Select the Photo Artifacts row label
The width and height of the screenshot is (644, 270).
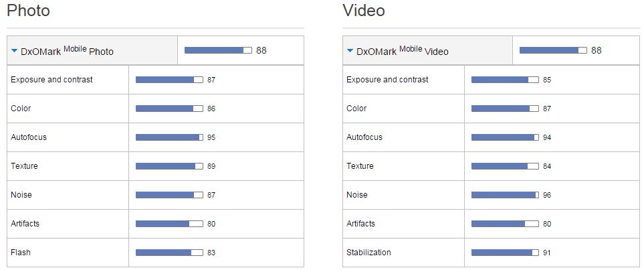tap(25, 224)
